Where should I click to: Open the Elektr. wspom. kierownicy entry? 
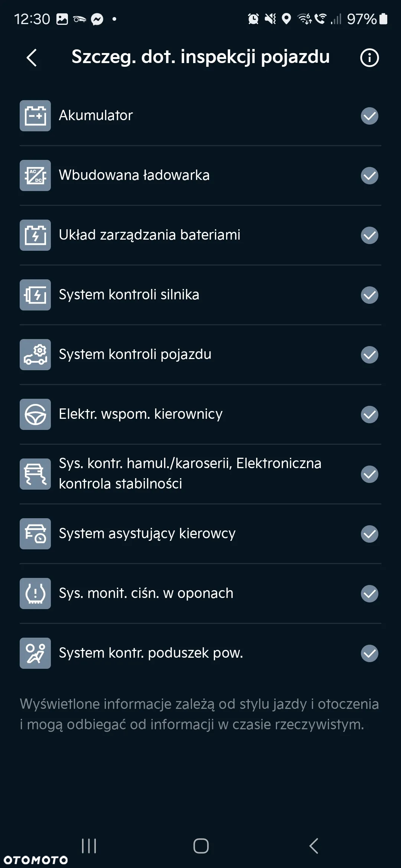(200, 414)
